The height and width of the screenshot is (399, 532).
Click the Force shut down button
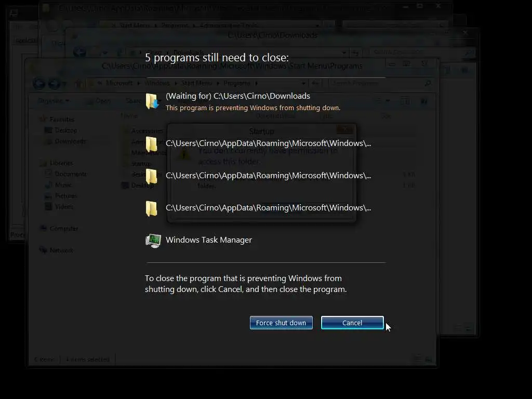(281, 323)
